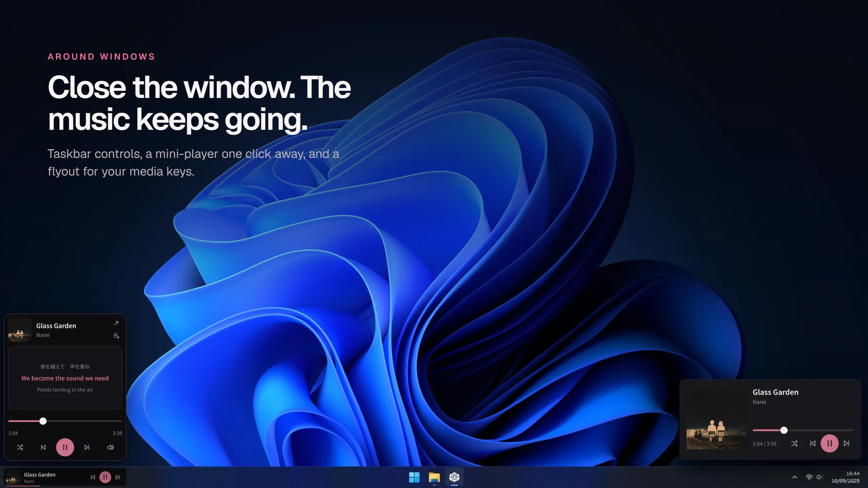Viewport: 868px width, 488px height.
Task: Open the music app taskbar icon
Action: click(x=454, y=477)
